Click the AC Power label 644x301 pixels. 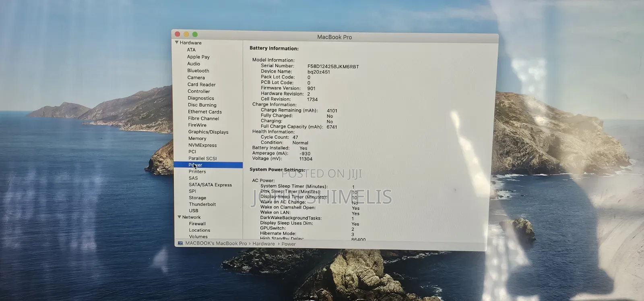[x=263, y=181]
